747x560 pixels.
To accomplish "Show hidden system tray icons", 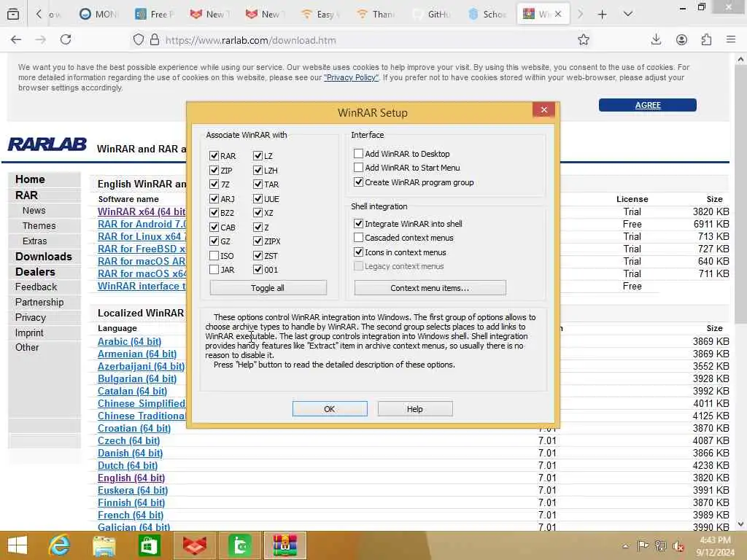I will pyautogui.click(x=625, y=546).
